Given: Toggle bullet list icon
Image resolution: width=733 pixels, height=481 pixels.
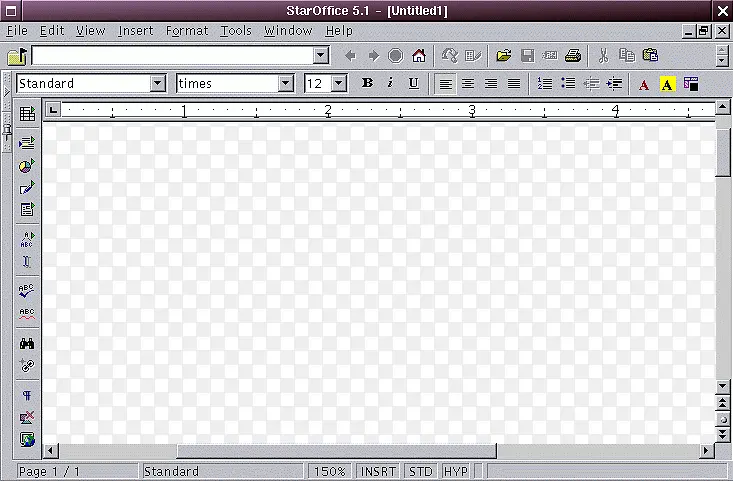Looking at the screenshot, I should 568,84.
